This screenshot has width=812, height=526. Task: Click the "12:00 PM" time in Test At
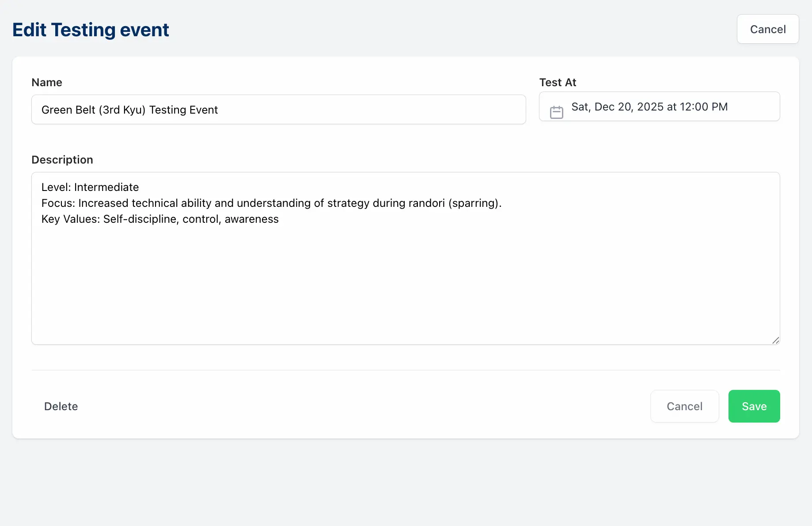pyautogui.click(x=703, y=107)
